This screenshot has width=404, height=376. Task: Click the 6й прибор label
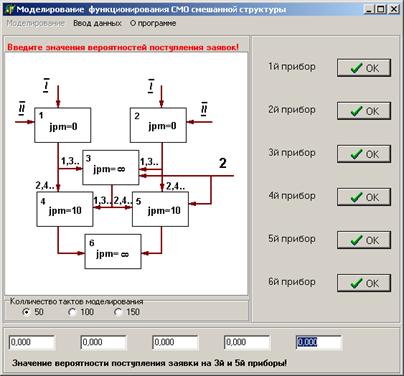click(292, 281)
